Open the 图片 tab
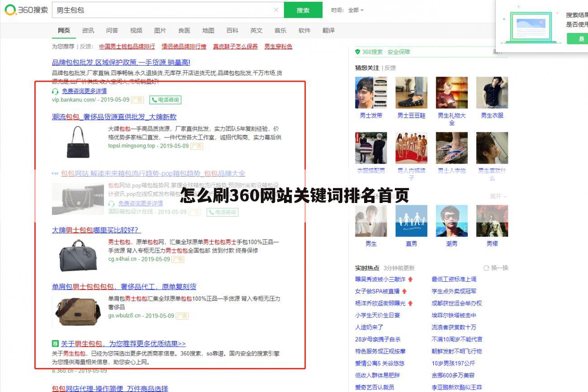This screenshot has width=588, height=392. pyautogui.click(x=160, y=30)
